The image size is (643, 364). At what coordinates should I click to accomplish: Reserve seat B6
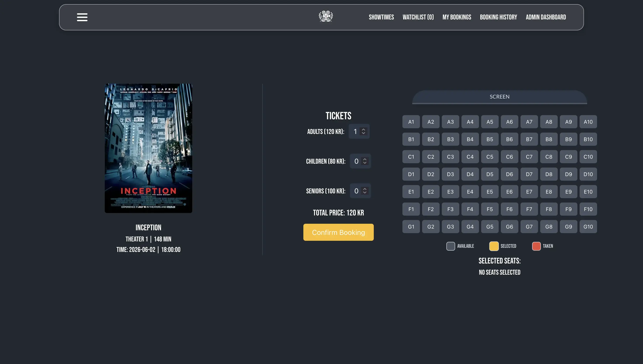pyautogui.click(x=509, y=139)
